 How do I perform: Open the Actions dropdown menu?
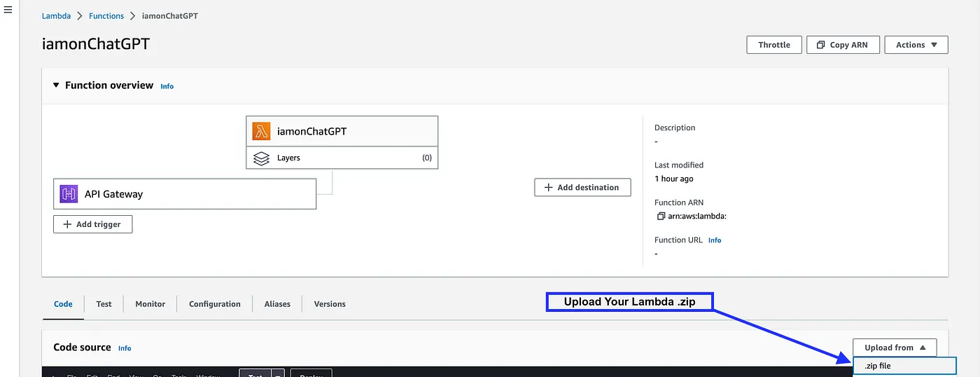pyautogui.click(x=916, y=45)
